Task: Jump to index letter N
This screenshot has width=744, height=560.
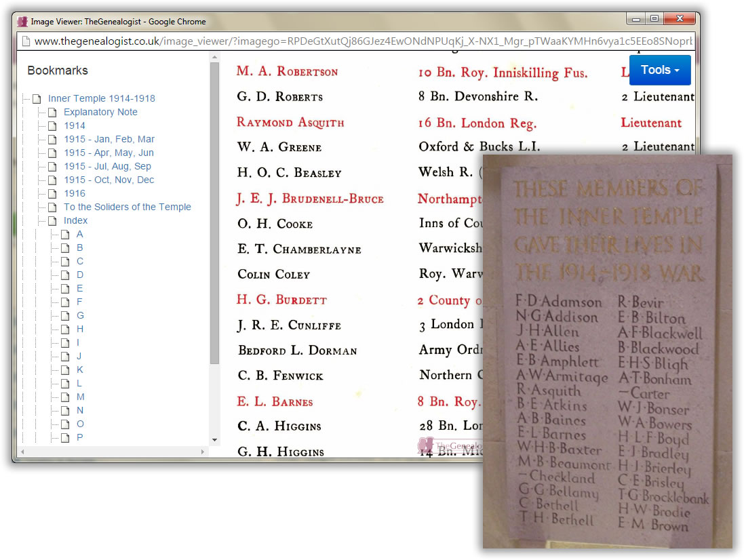Action: click(80, 410)
